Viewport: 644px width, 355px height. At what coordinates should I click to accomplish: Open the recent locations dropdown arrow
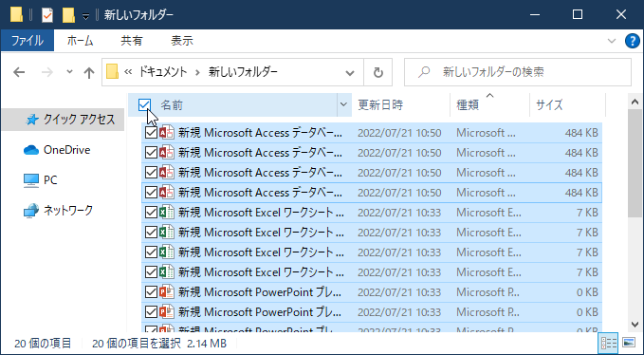click(x=69, y=72)
